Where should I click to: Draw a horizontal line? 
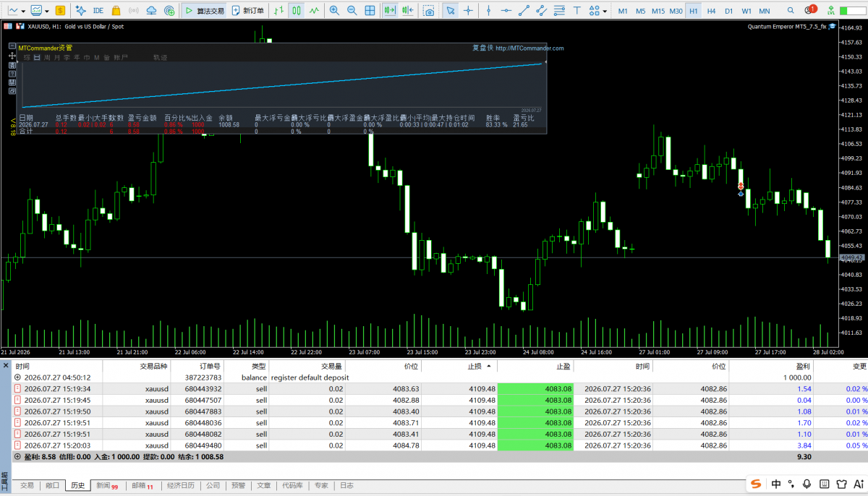point(506,11)
